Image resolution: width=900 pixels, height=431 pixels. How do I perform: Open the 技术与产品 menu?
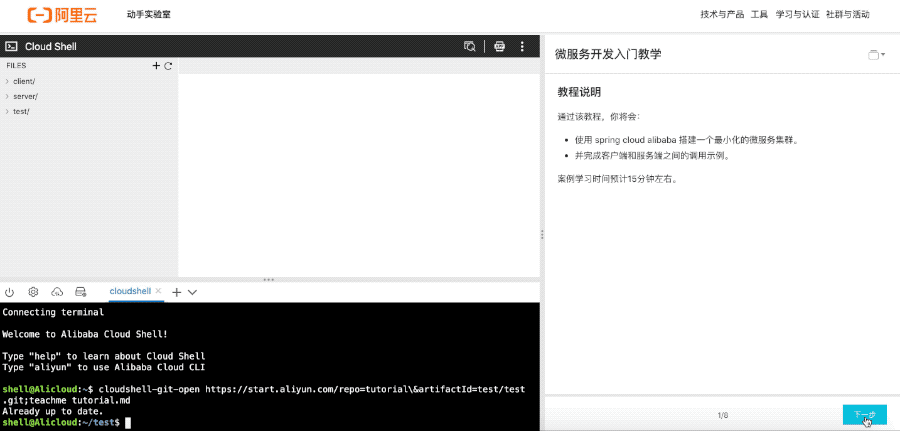point(722,15)
